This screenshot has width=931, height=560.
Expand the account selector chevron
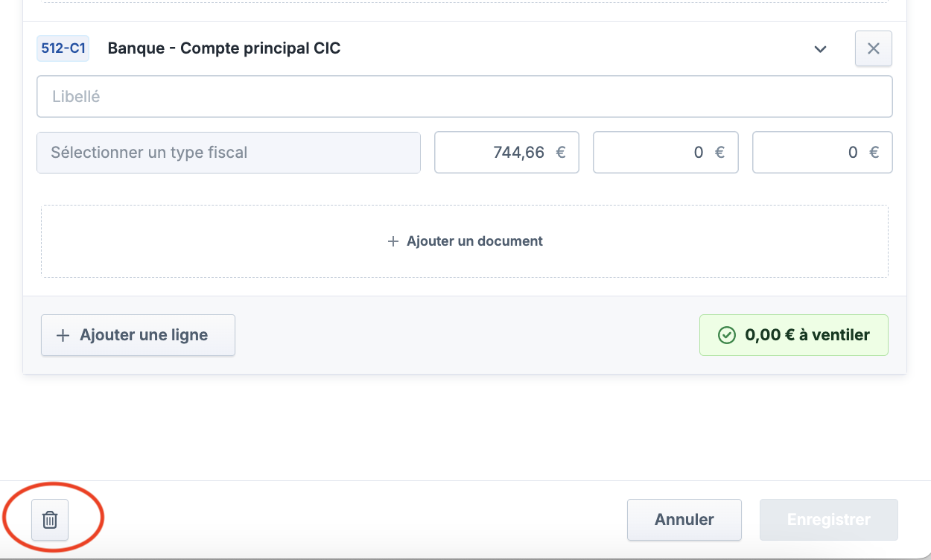click(820, 49)
